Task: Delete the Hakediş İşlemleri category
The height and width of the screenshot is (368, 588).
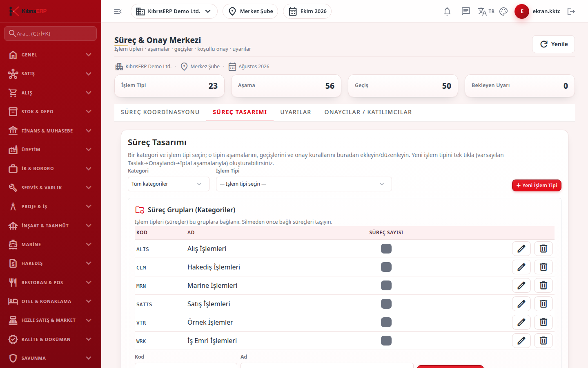Action: click(x=543, y=267)
